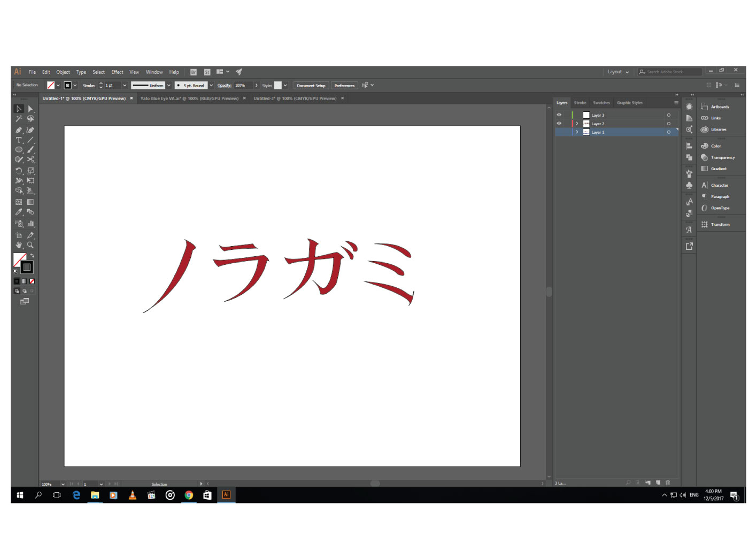This screenshot has height=535, width=756.
Task: Hide Layer 2 using its eye icon
Action: click(559, 124)
